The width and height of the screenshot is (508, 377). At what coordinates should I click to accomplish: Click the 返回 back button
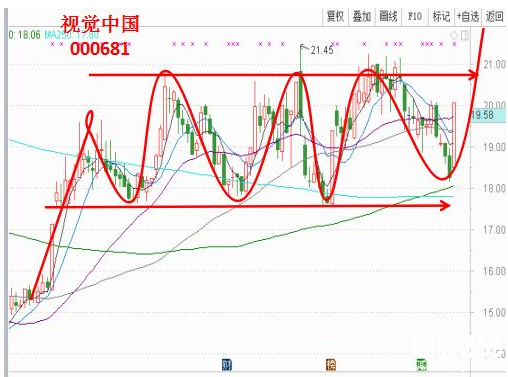494,16
